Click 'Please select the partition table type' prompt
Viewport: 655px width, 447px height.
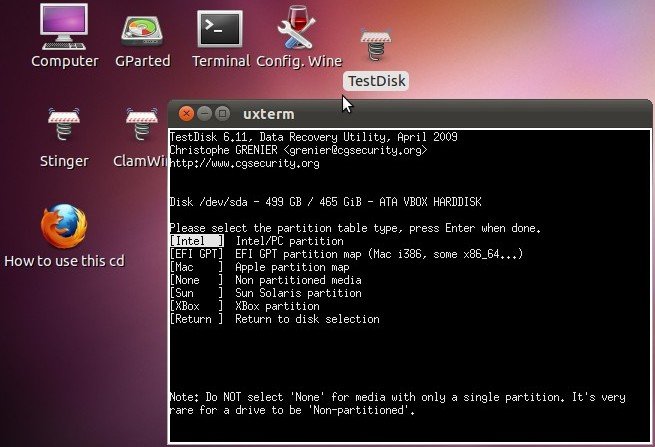pyautogui.click(x=355, y=228)
